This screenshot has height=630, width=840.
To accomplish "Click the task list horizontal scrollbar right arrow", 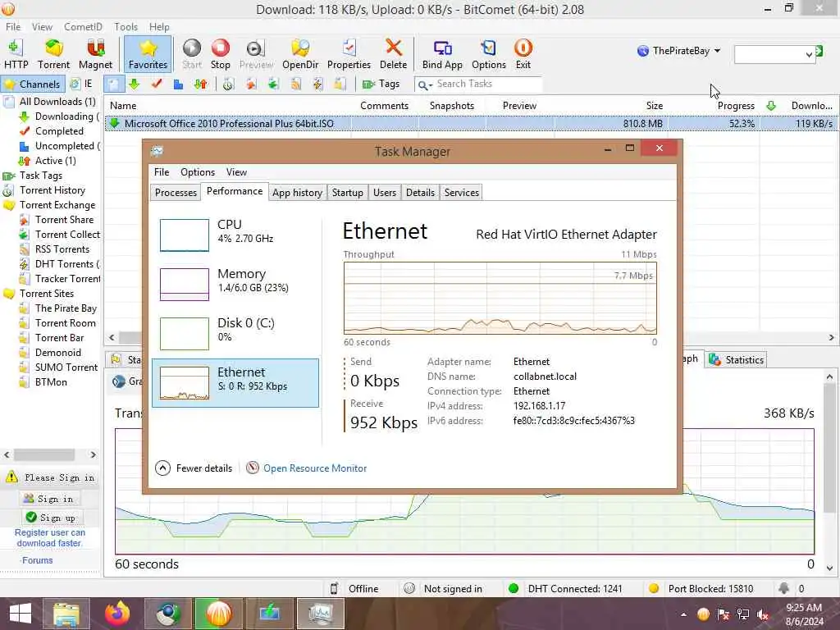I will tap(831, 337).
